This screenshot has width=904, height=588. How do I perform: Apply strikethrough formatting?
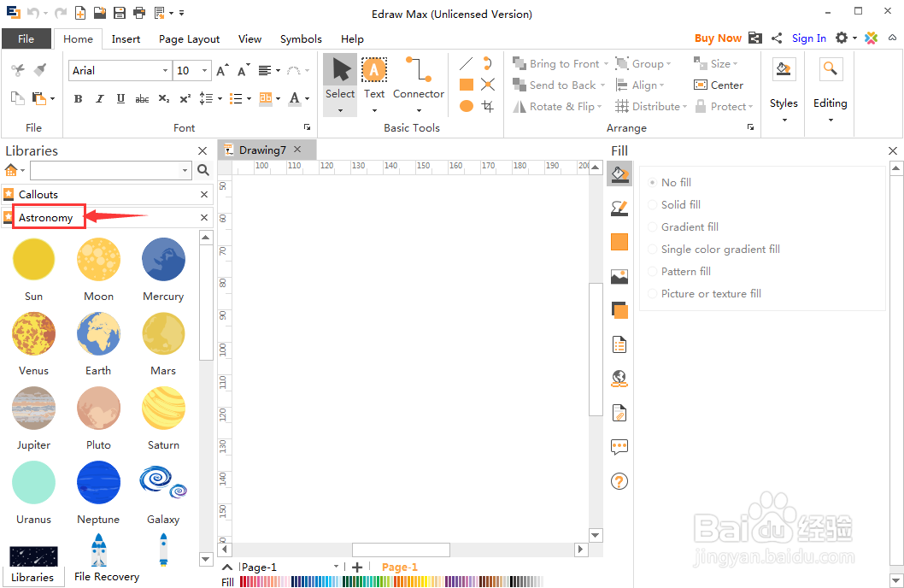click(x=142, y=98)
